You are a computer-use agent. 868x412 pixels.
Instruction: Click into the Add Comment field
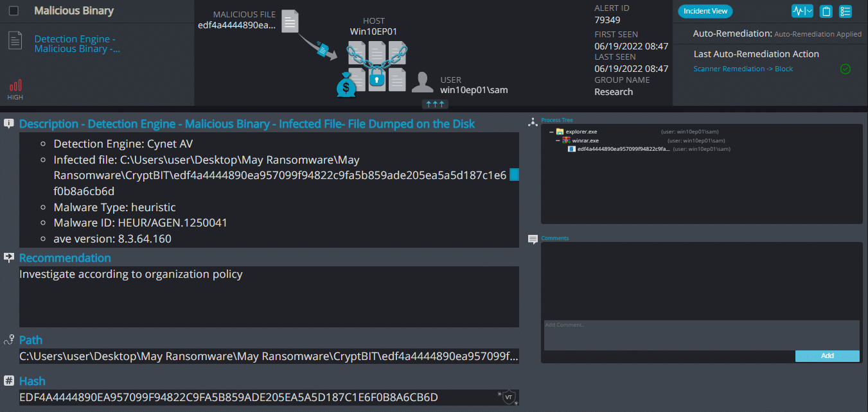point(702,335)
